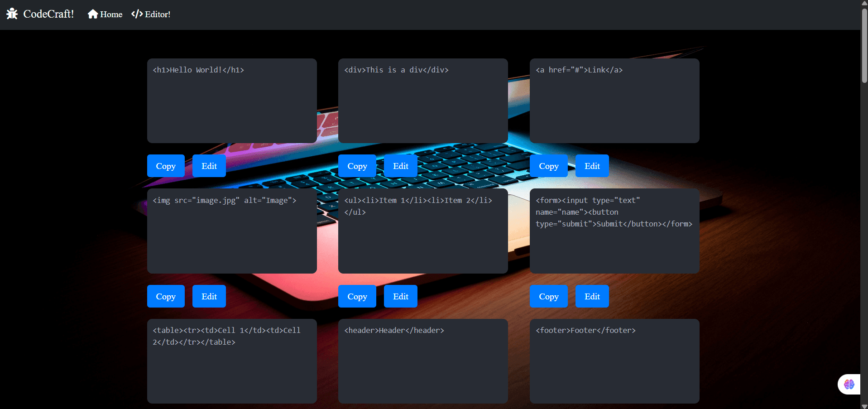The image size is (868, 409).
Task: Edit the img src snippet
Action: tap(209, 296)
